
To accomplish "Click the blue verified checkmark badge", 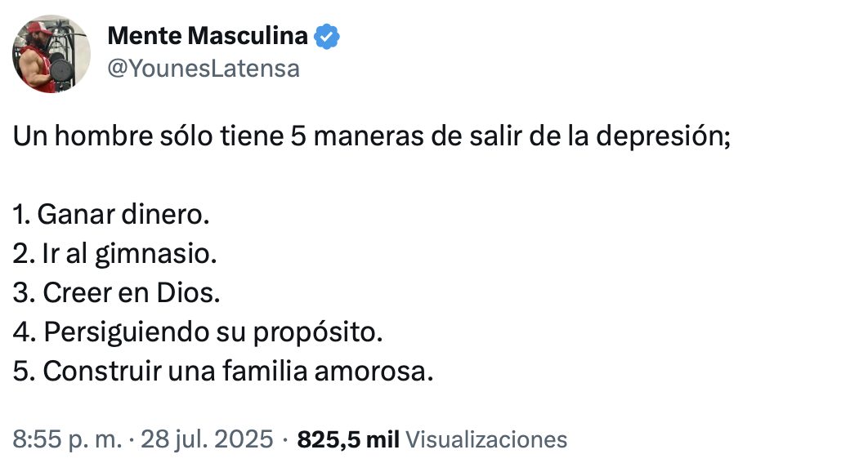I will [x=327, y=37].
